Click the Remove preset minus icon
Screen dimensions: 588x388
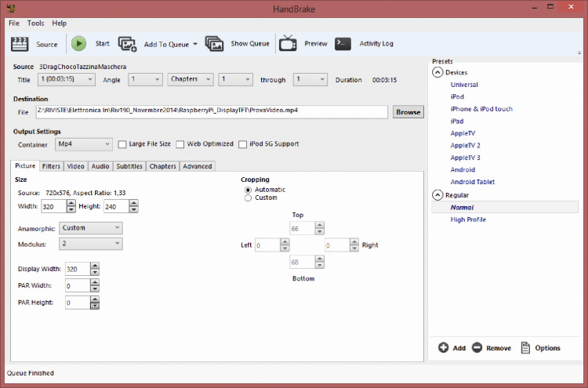[477, 347]
